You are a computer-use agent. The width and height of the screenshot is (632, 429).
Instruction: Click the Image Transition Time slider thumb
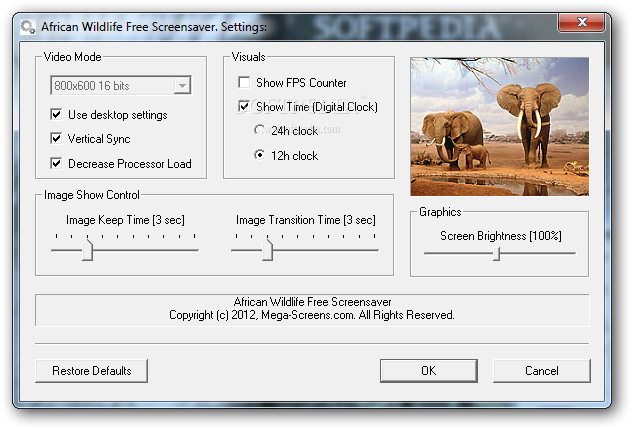tap(267, 250)
